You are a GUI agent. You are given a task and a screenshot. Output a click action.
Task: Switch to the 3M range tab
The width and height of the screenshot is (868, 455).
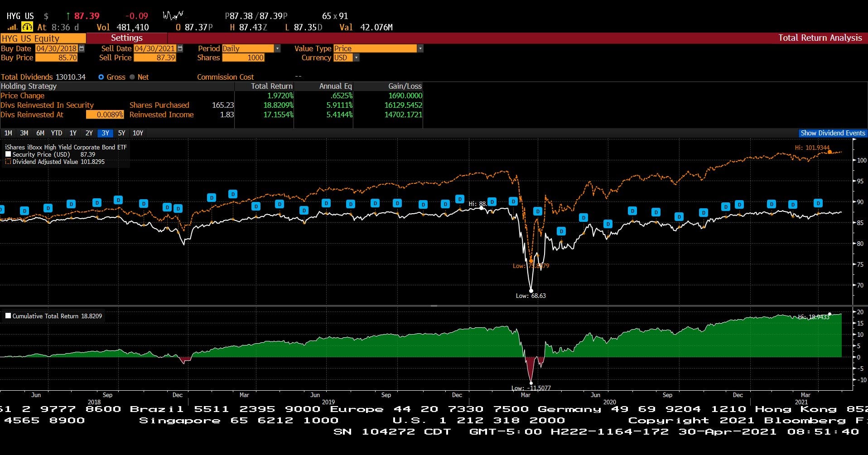[24, 133]
